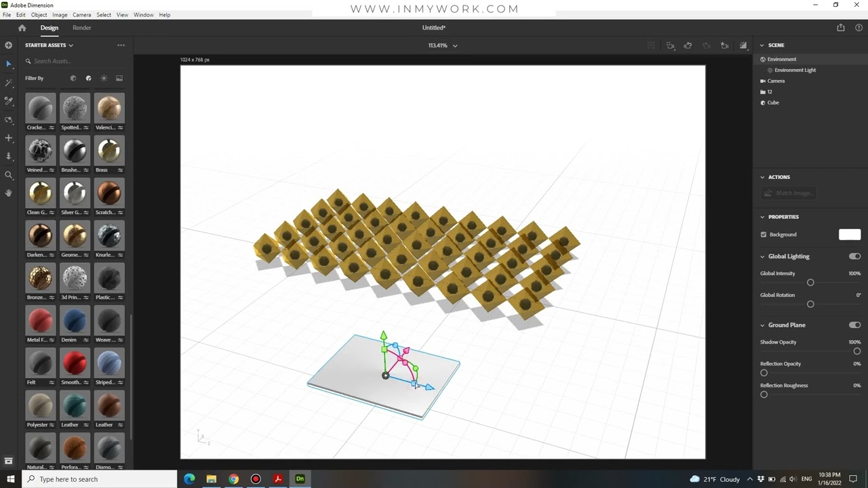Open Chrome from the taskbar

233,479
